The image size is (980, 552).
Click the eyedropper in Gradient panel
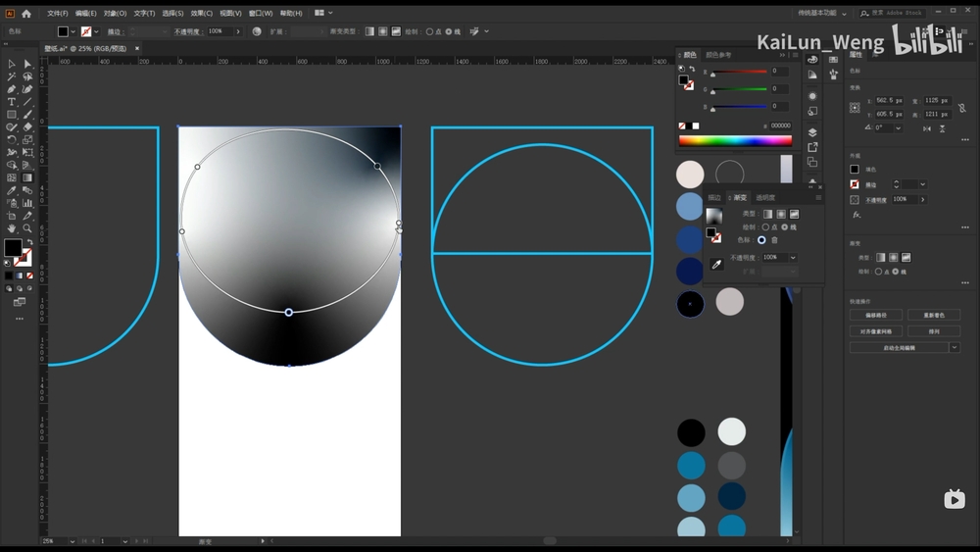(716, 265)
